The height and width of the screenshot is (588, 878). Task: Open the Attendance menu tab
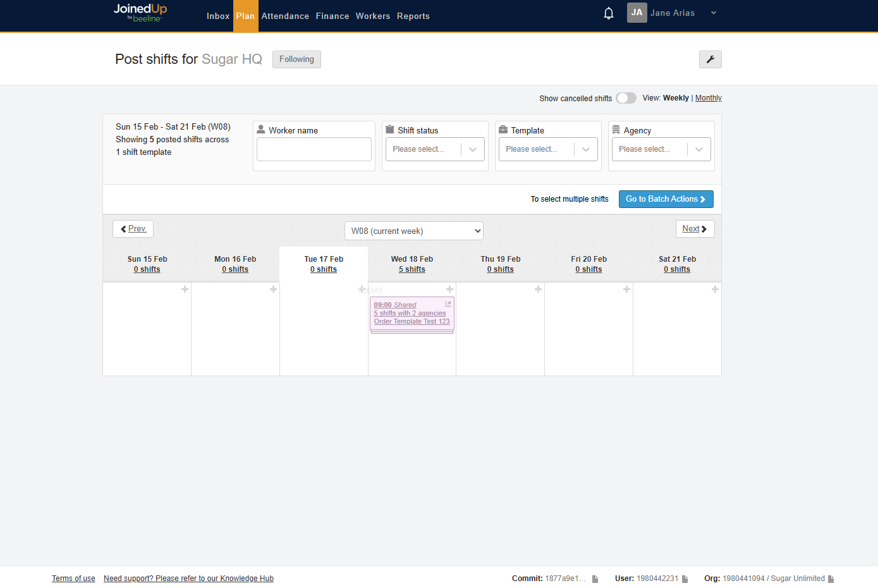point(285,16)
